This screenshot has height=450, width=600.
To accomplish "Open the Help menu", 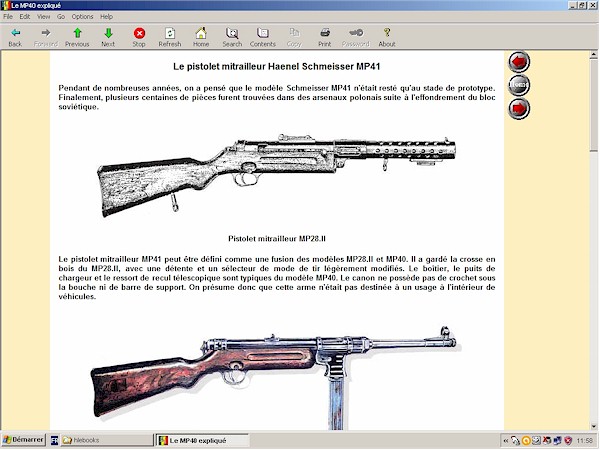I will coord(106,16).
